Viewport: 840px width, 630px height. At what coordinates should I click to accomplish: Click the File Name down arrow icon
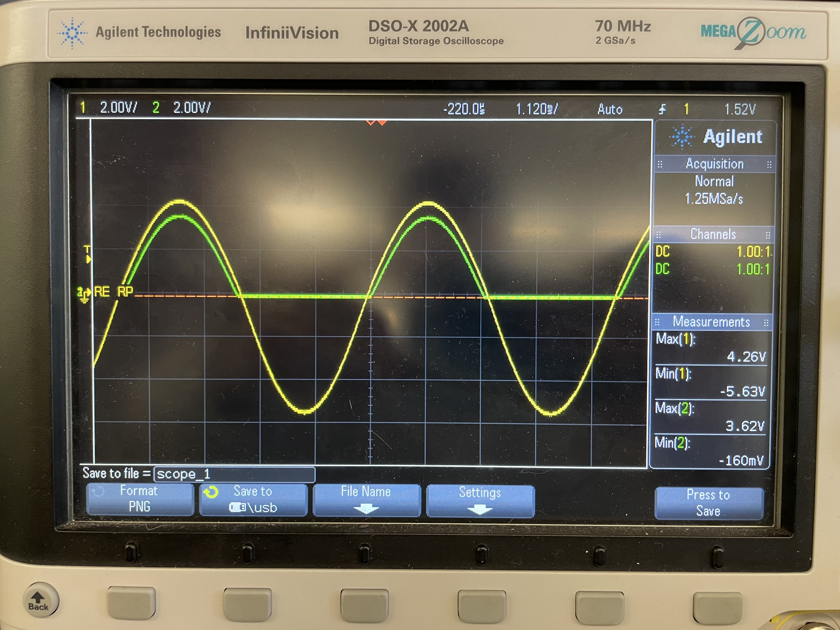(366, 509)
